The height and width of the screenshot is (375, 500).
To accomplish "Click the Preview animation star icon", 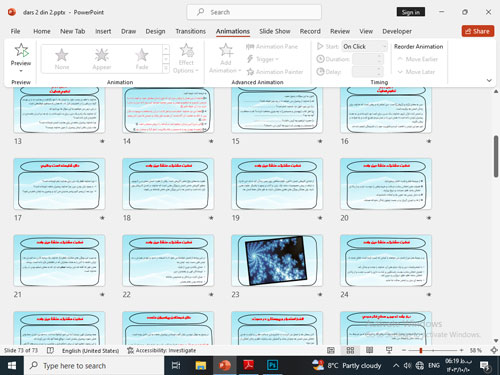I will pyautogui.click(x=21, y=51).
